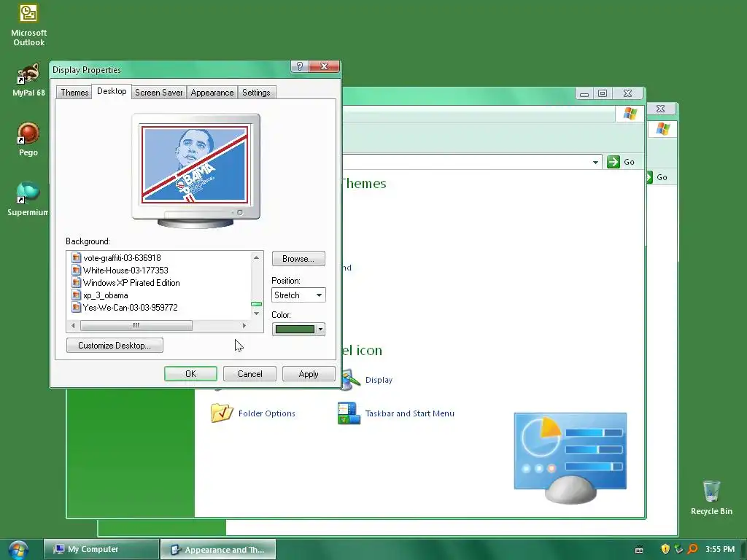Expand the address bar dropdown arrow

[x=595, y=163]
